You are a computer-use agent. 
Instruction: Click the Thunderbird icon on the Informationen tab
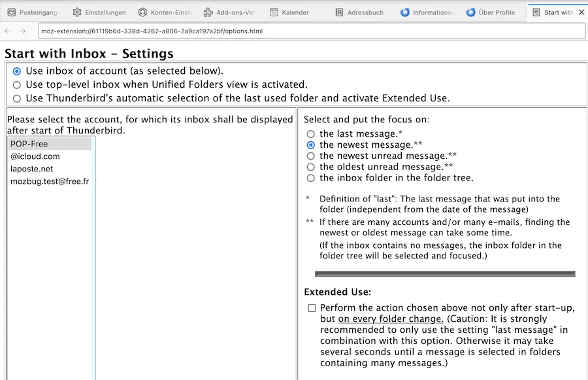point(405,12)
